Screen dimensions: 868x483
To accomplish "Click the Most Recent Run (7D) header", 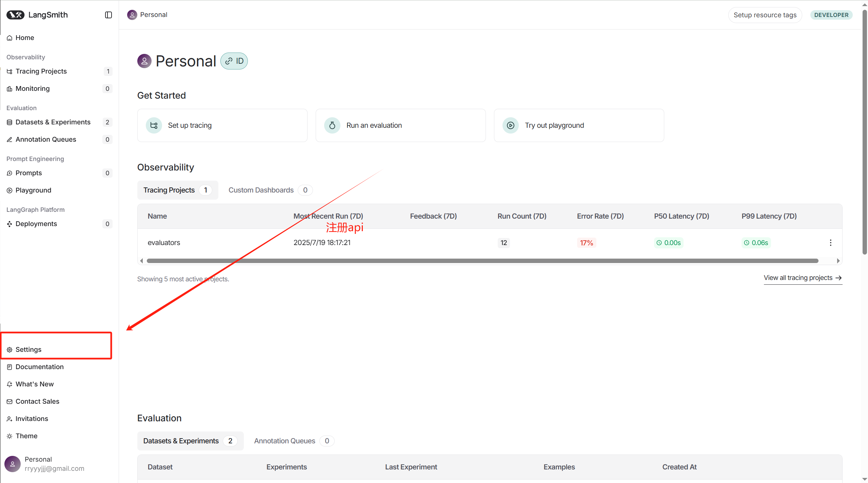I will (328, 216).
